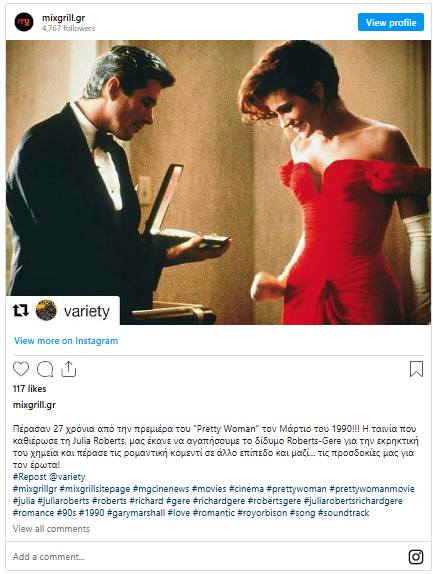433x574 pixels.
Task: Click the Pretty Woman movie photo
Action: (x=218, y=182)
